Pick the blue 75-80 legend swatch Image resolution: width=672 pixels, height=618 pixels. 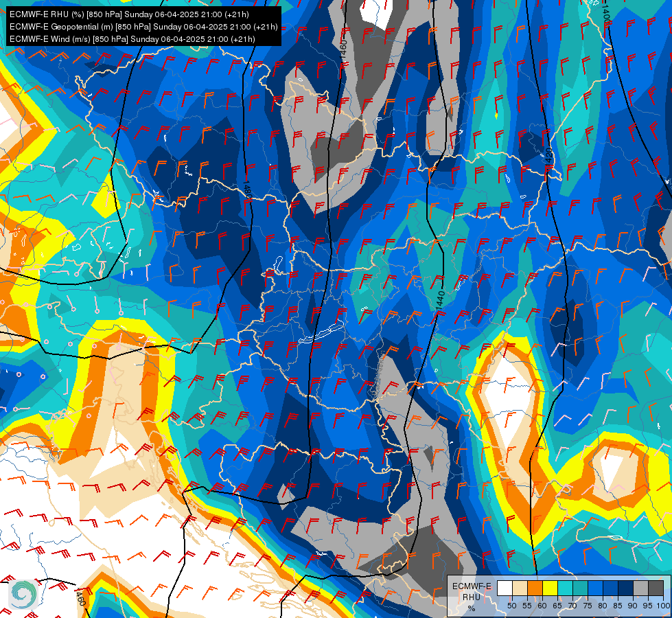coord(595,588)
